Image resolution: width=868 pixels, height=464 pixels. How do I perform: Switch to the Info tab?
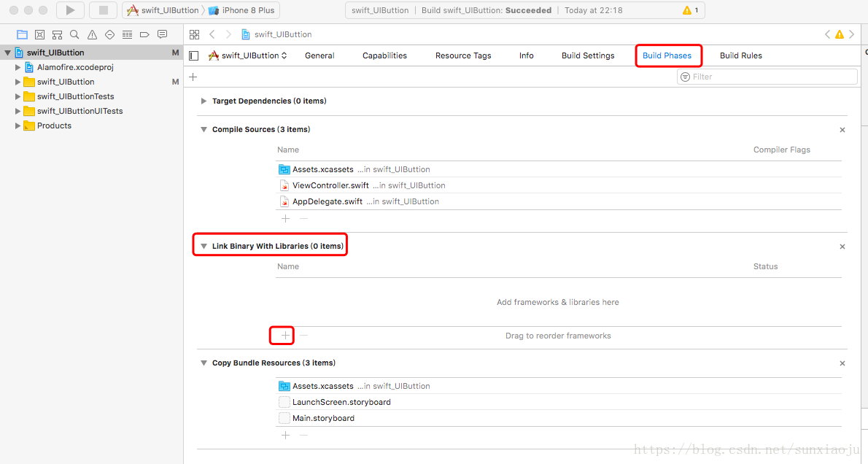(527, 55)
